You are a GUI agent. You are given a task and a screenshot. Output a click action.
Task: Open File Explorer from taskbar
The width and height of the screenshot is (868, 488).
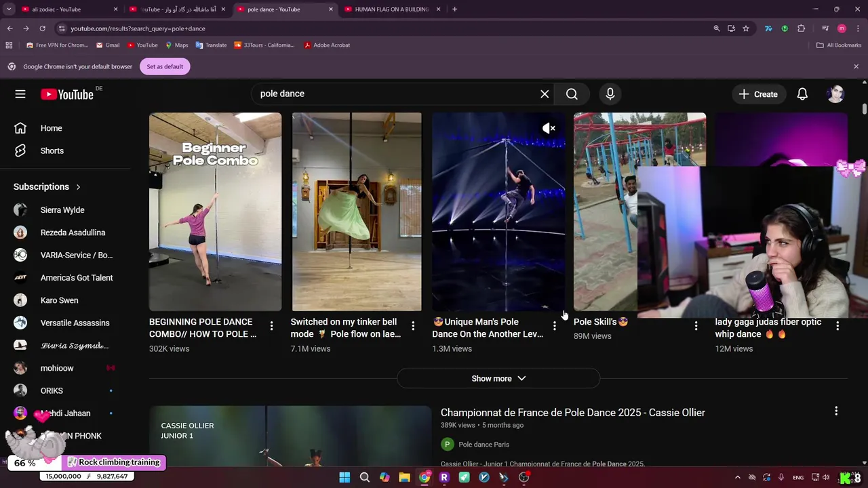point(404,477)
